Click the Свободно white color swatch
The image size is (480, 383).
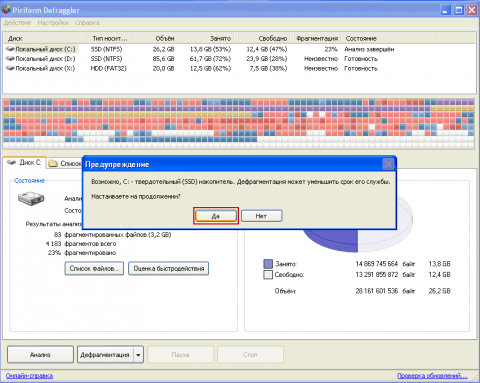click(268, 275)
